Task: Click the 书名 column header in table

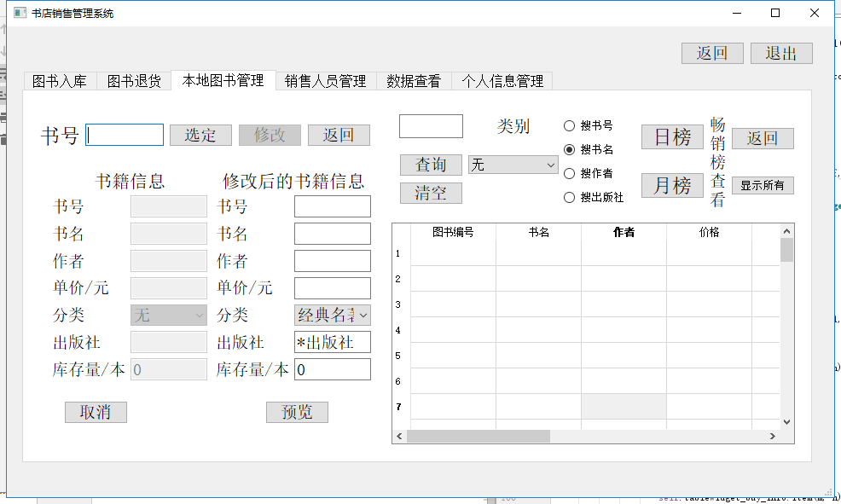Action: click(538, 232)
